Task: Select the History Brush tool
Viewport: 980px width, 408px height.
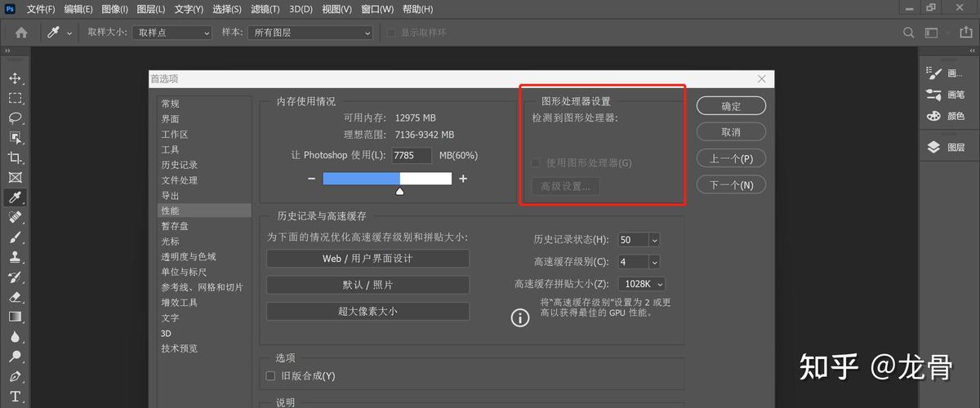Action: click(x=15, y=277)
